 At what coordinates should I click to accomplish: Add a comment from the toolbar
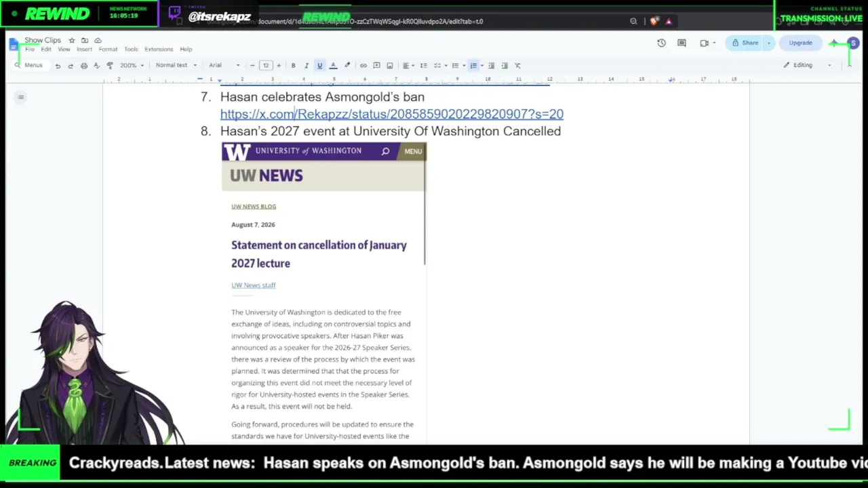pyautogui.click(x=376, y=66)
